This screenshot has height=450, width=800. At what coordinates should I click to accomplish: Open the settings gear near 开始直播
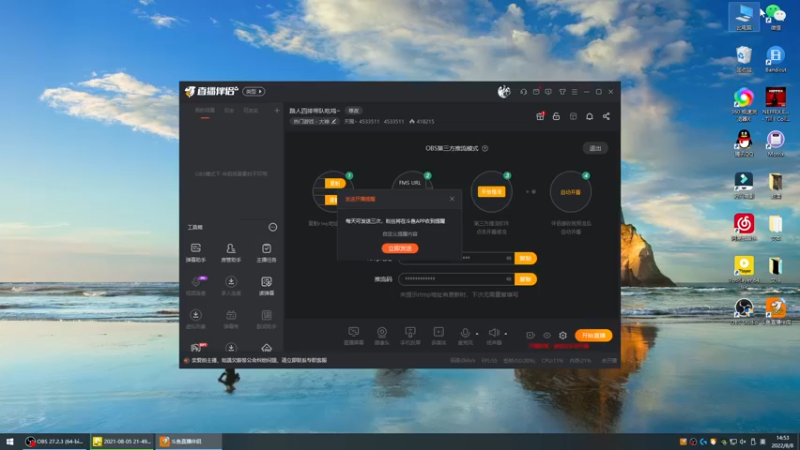[563, 335]
